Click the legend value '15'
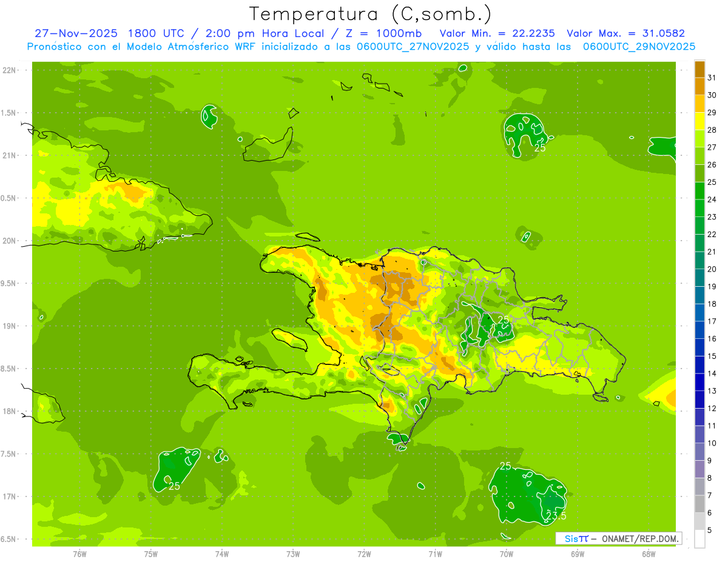This screenshot has width=728, height=562. click(x=712, y=356)
